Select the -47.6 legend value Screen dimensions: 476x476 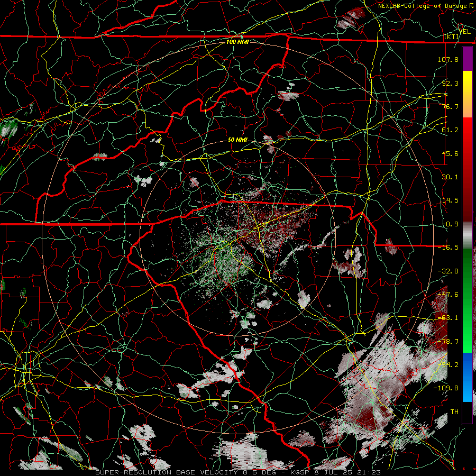tap(448, 295)
